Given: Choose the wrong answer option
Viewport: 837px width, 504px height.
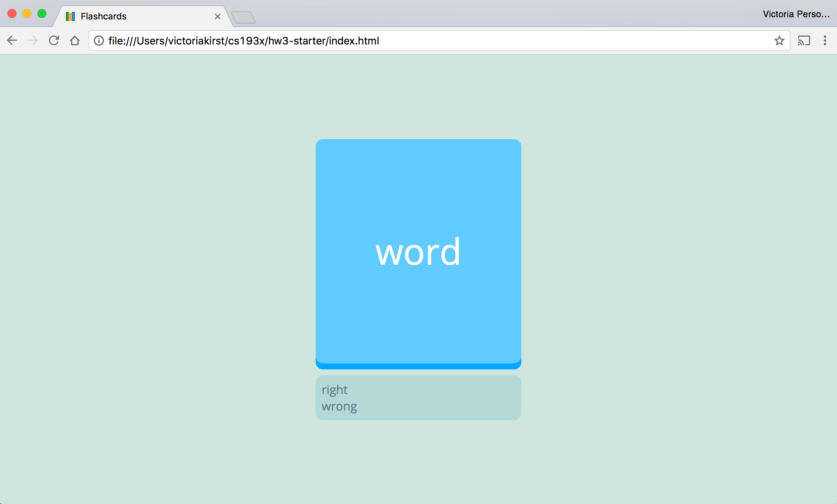Looking at the screenshot, I should 339,406.
